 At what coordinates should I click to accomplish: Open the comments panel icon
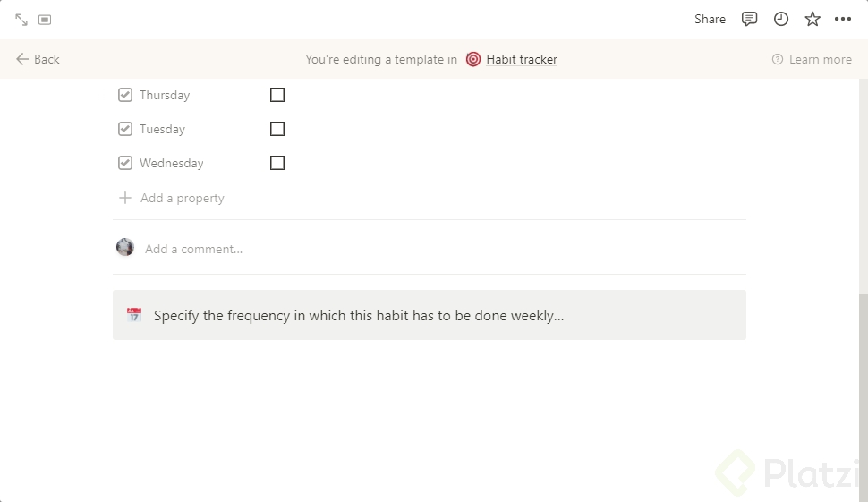(750, 19)
